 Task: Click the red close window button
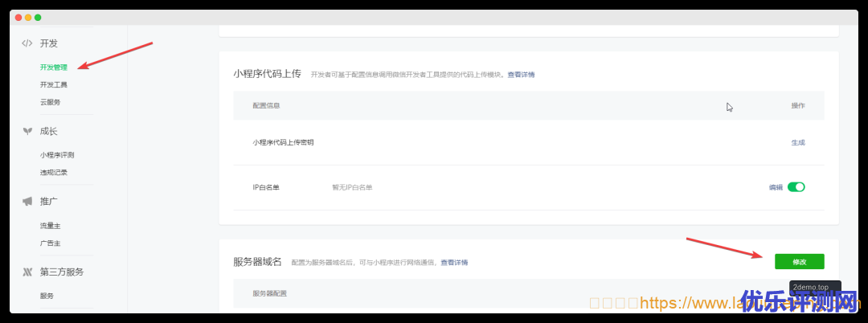pos(18,18)
